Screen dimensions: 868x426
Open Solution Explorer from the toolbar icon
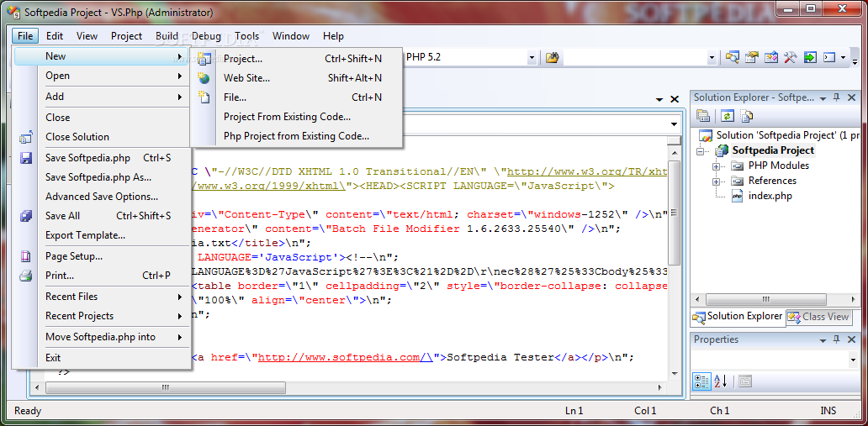click(x=733, y=57)
